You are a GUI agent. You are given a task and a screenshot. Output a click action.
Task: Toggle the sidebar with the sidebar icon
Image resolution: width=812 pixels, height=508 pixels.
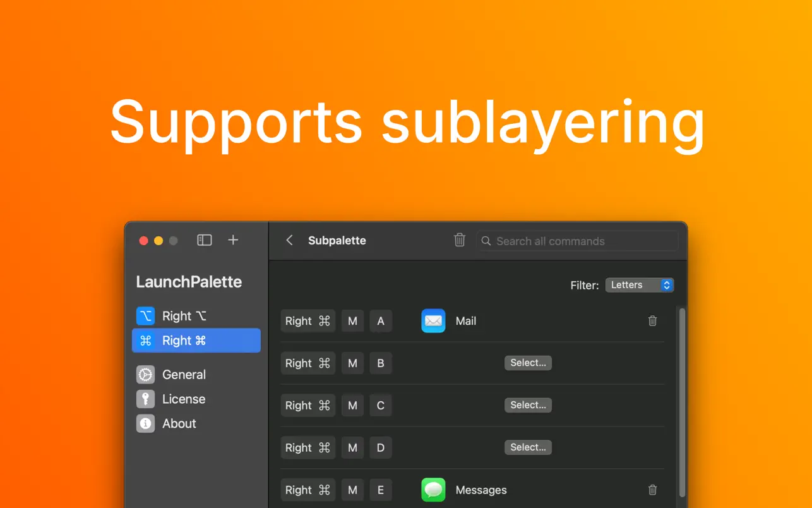coord(204,240)
